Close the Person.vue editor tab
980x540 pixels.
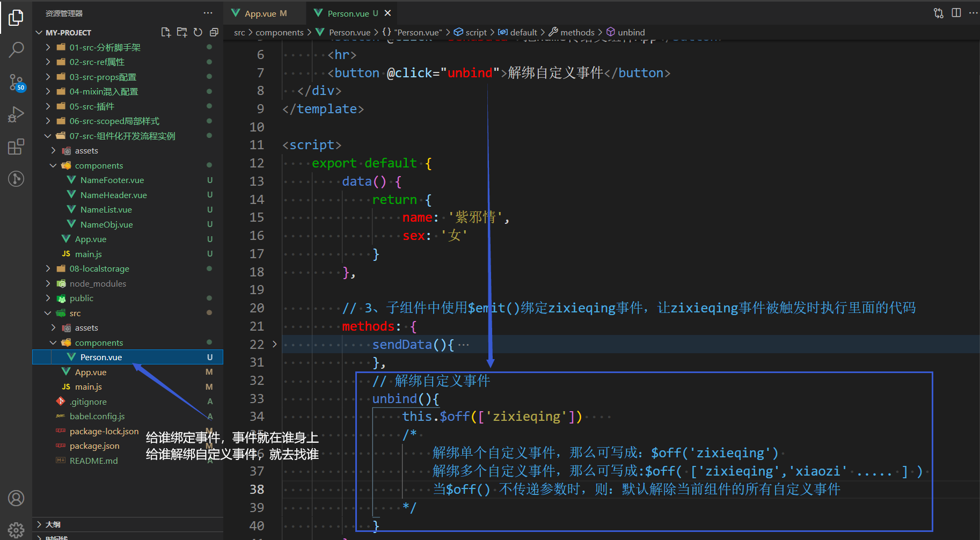pyautogui.click(x=387, y=13)
